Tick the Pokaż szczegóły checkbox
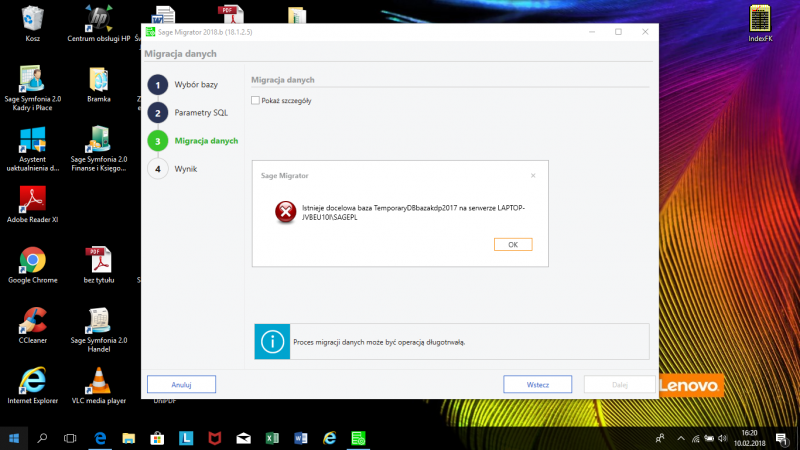The height and width of the screenshot is (450, 800). coord(256,101)
